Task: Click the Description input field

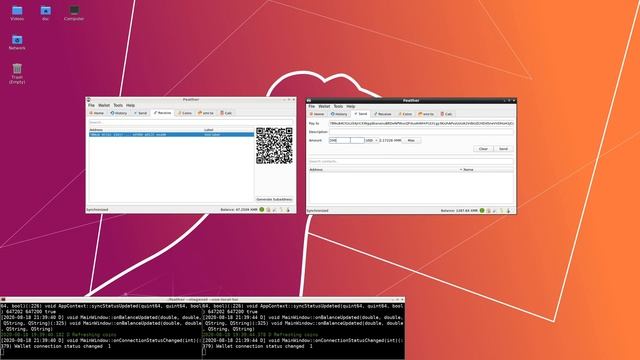Action: coord(421,132)
